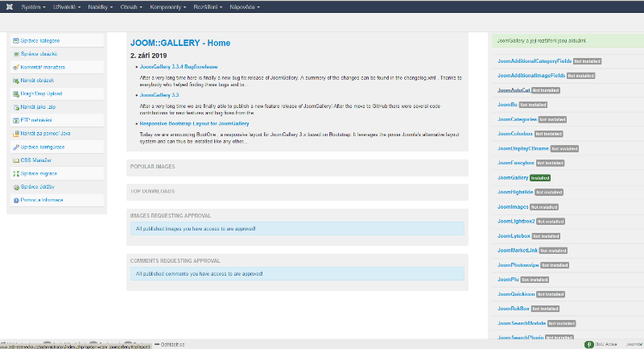The width and height of the screenshot is (644, 349).
Task: Open the JoomBu extension link
Action: click(x=507, y=105)
